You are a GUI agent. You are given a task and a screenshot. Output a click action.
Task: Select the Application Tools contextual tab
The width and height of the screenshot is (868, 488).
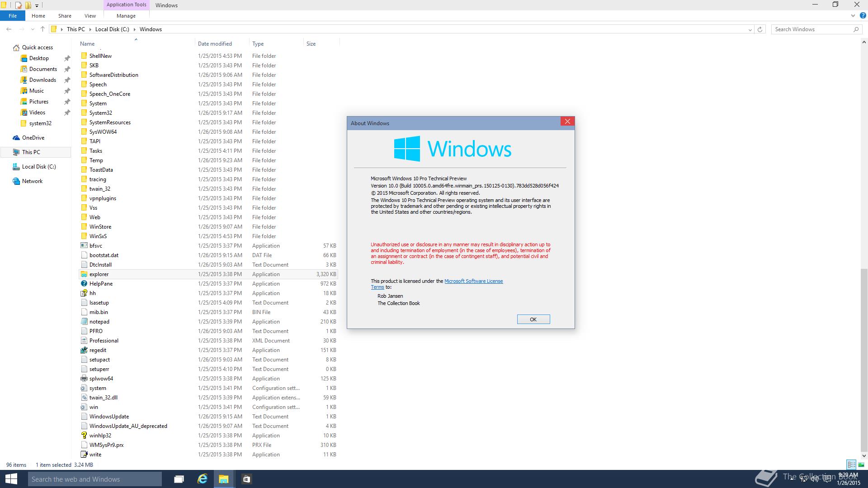click(126, 5)
